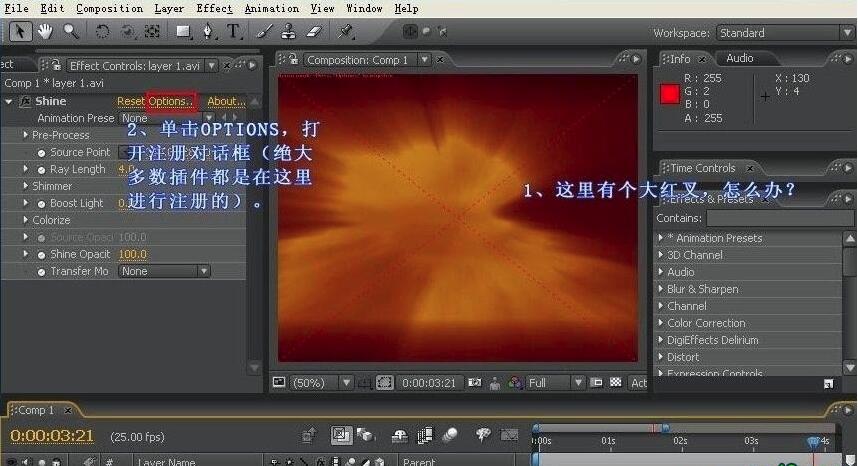Click the Brainstorm timeline icon
The height and width of the screenshot is (466, 858).
483,435
